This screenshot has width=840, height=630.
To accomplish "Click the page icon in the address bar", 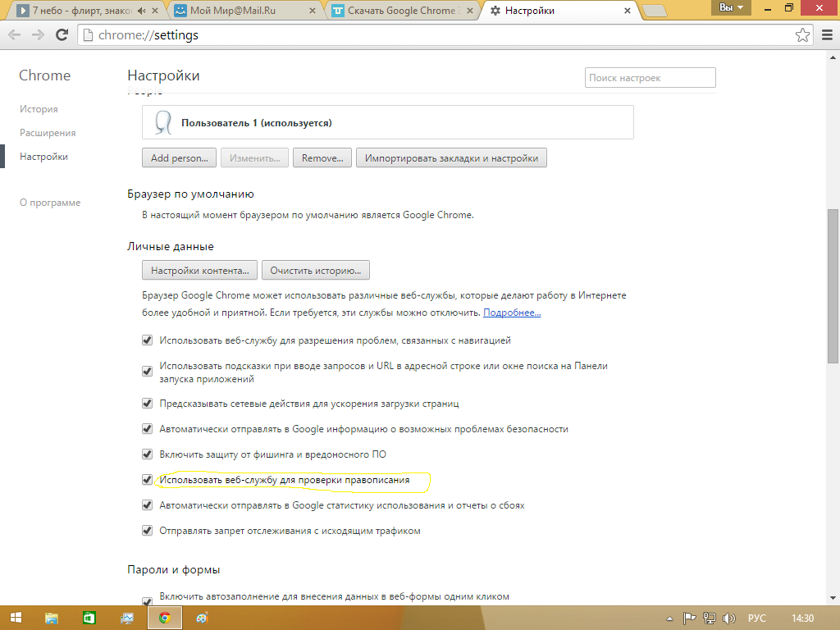I will coord(89,35).
